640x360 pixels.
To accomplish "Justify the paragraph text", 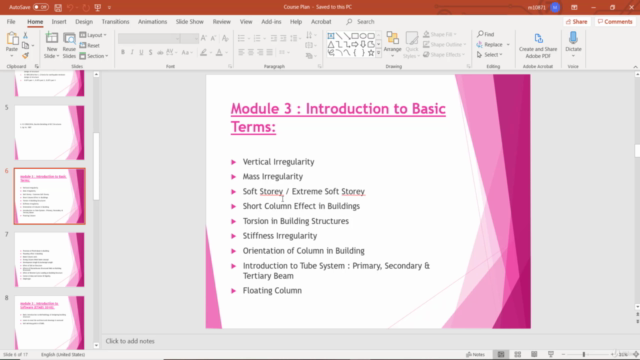I will (269, 52).
